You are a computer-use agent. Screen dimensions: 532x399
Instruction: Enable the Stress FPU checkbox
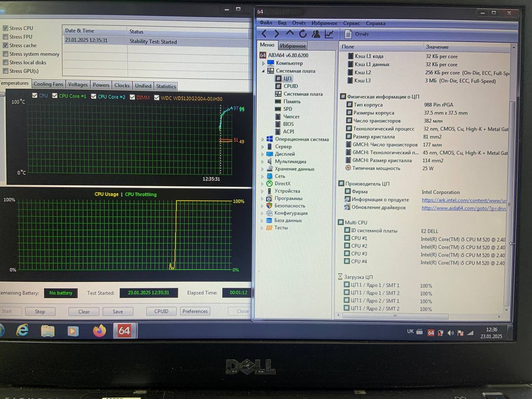(x=5, y=37)
